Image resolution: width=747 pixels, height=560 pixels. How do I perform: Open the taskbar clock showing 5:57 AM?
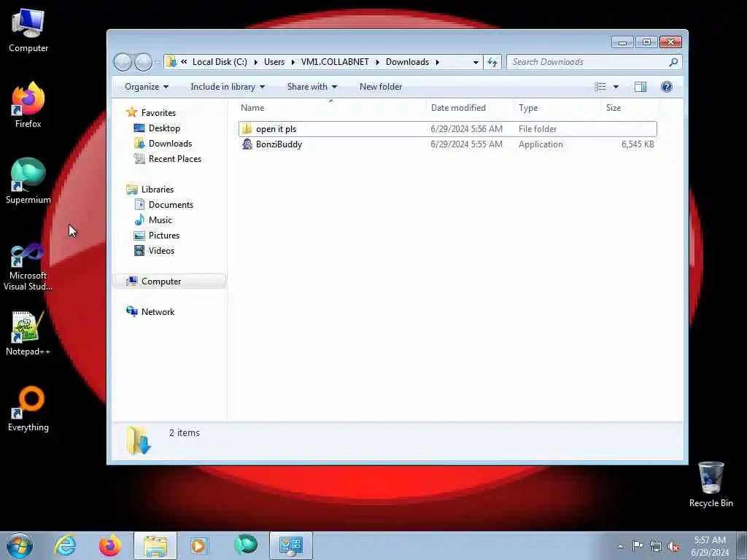point(710,546)
